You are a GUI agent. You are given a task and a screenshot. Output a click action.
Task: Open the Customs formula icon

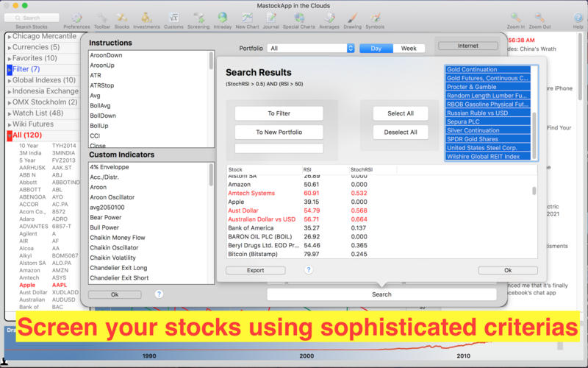click(173, 18)
